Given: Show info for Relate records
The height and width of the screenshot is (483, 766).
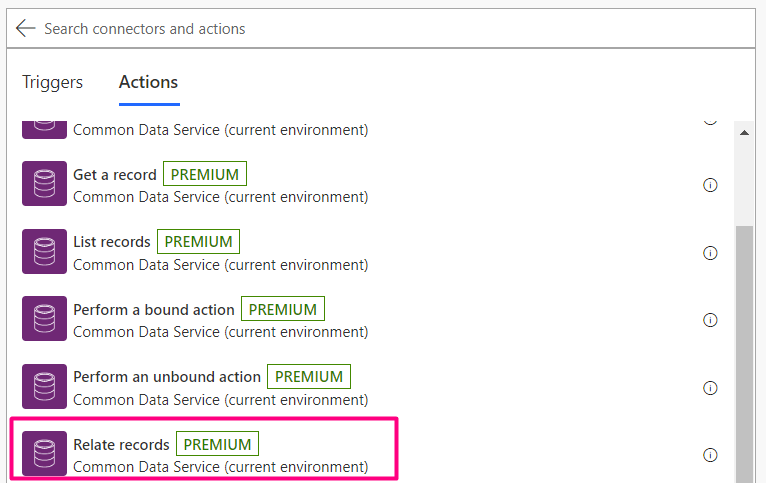Looking at the screenshot, I should (710, 455).
